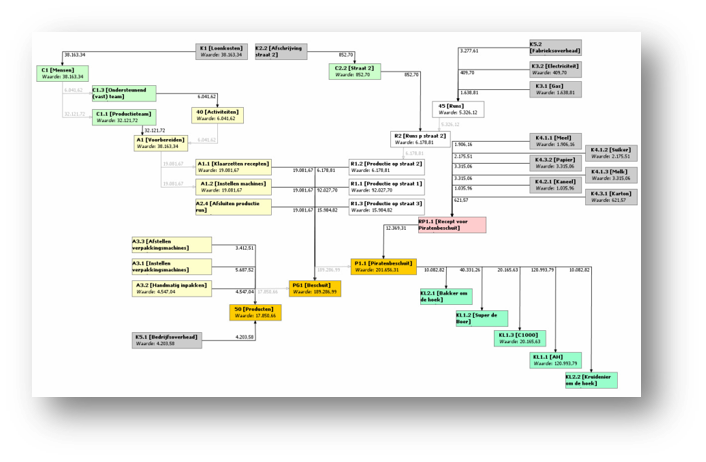Select the C2.2 [Straat 2] node
This screenshot has width=706, height=462.
pyautogui.click(x=355, y=71)
